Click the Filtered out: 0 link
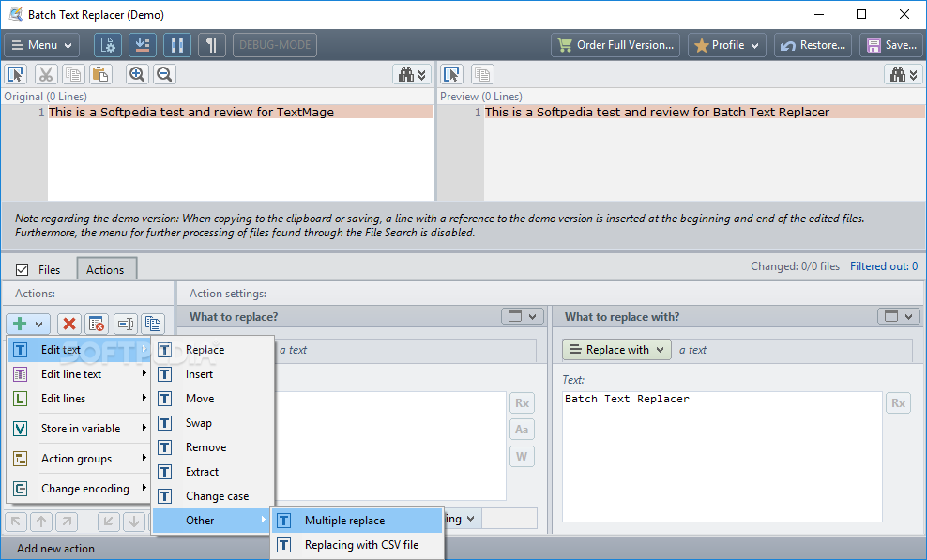The height and width of the screenshot is (560, 927). (x=884, y=266)
